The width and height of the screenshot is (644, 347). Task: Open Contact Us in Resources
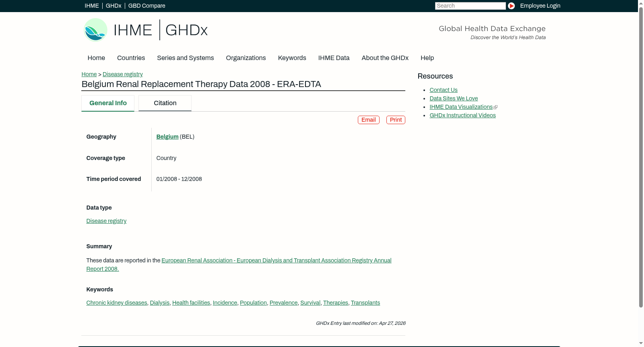(443, 90)
